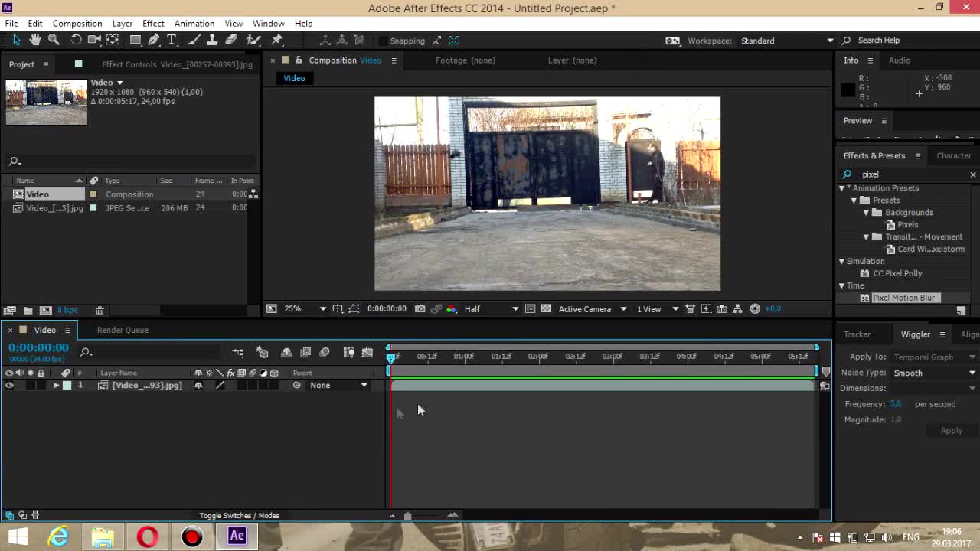
Task: Select the Clone Stamp tool
Action: (213, 40)
